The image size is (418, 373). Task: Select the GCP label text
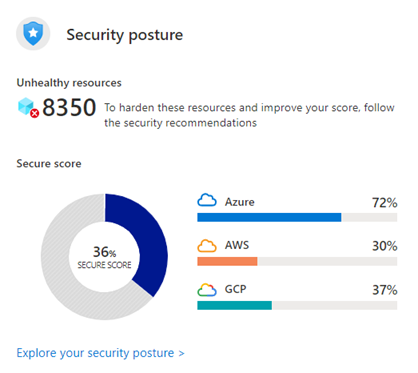coord(236,289)
